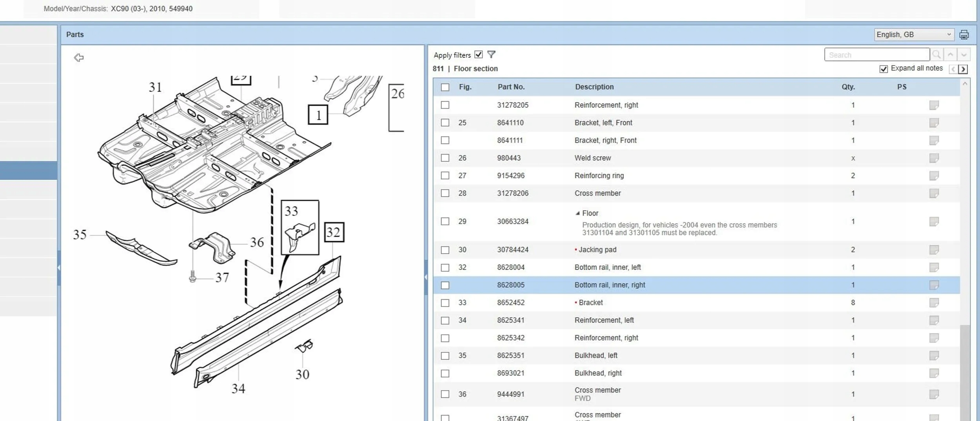Sort by the Fig. column header
Image resolution: width=980 pixels, height=421 pixels.
coord(465,87)
